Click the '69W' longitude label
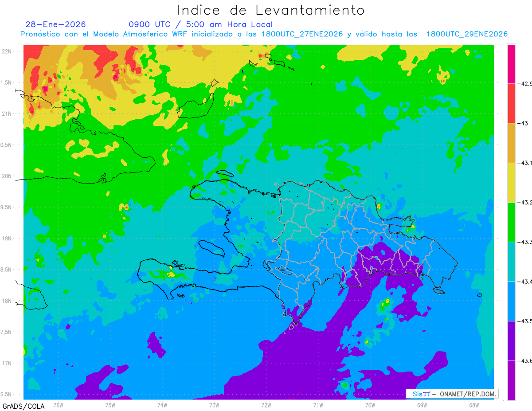532x411 pixels. coord(422,405)
